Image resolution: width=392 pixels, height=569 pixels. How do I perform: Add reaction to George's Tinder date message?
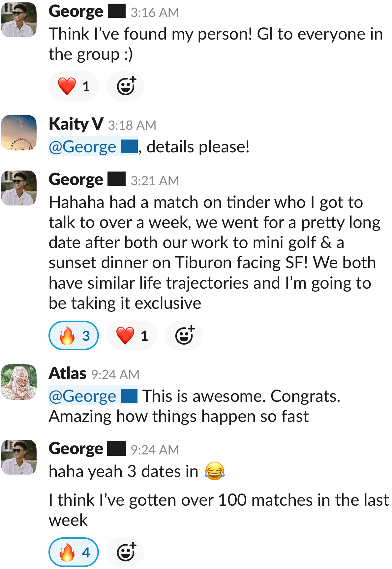pyautogui.click(x=184, y=335)
